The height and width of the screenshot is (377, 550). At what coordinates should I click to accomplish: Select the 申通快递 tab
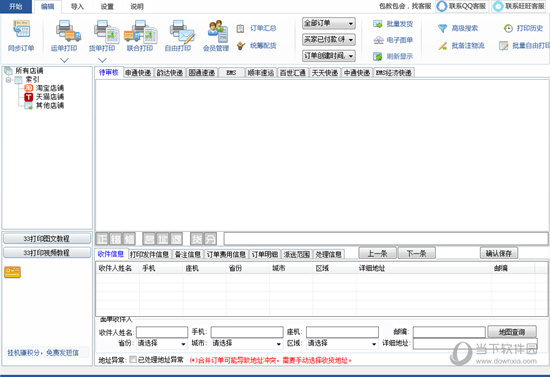pos(138,73)
